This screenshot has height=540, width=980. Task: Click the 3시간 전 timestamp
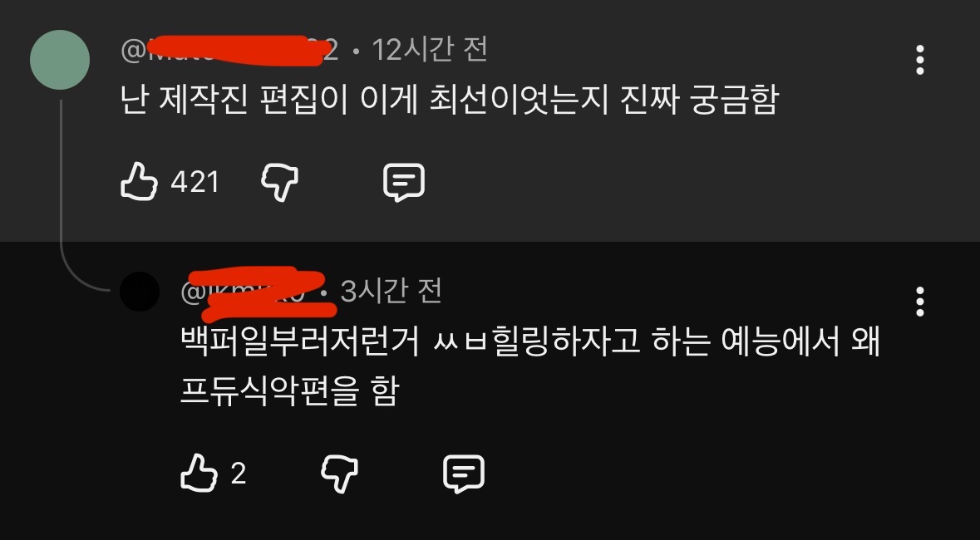391,292
